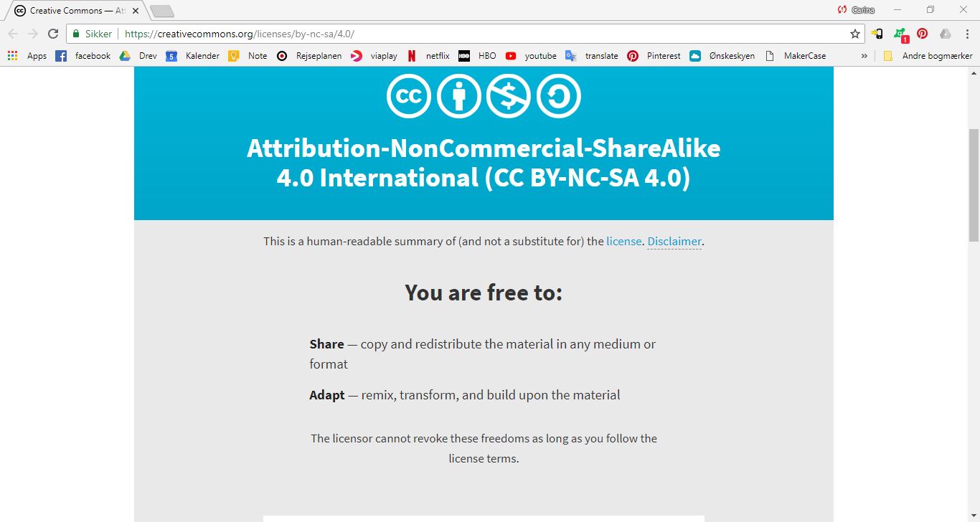Screen dimensions: 980x522
Task: Click the Pinterest extension icon in toolbar
Action: (923, 34)
